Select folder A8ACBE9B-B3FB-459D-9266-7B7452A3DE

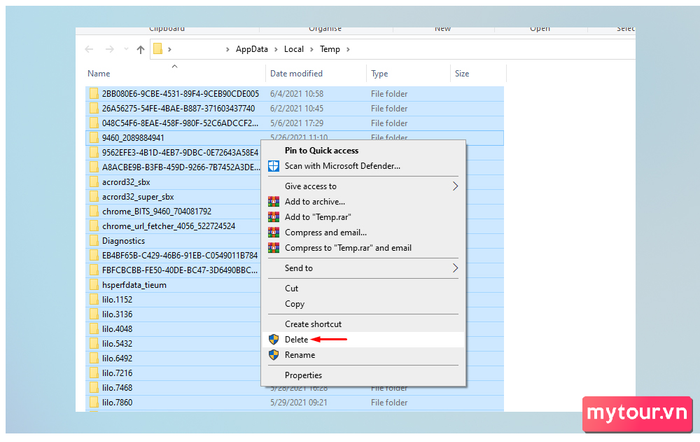[181, 167]
